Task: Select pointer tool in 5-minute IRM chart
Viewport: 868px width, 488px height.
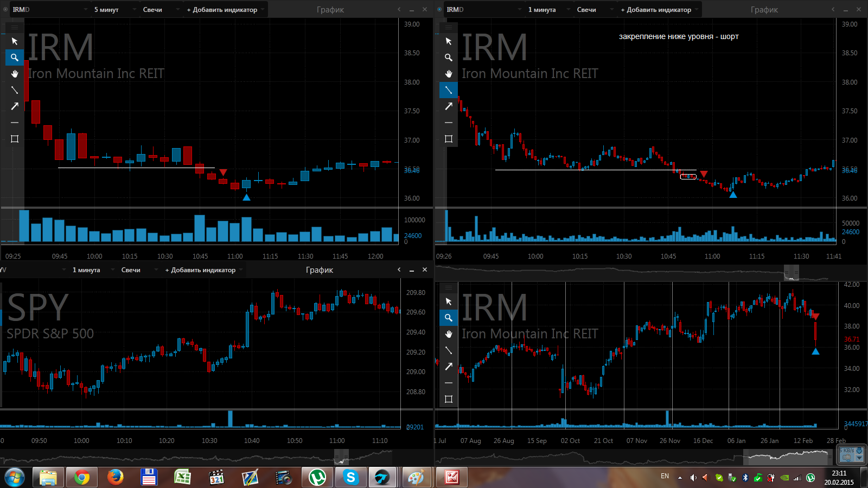Action: 15,41
